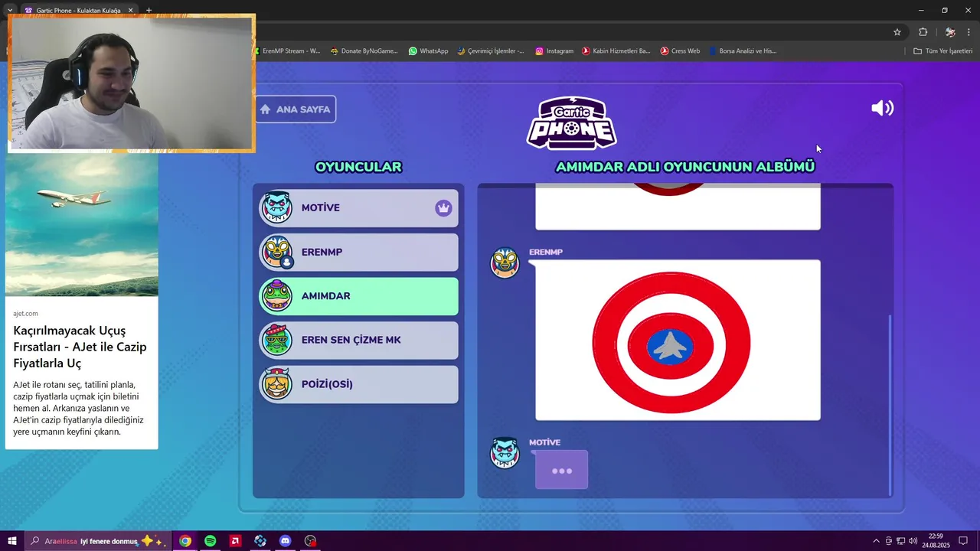
Task: Click AMIMDAR's frog avatar in player list
Action: (x=276, y=296)
